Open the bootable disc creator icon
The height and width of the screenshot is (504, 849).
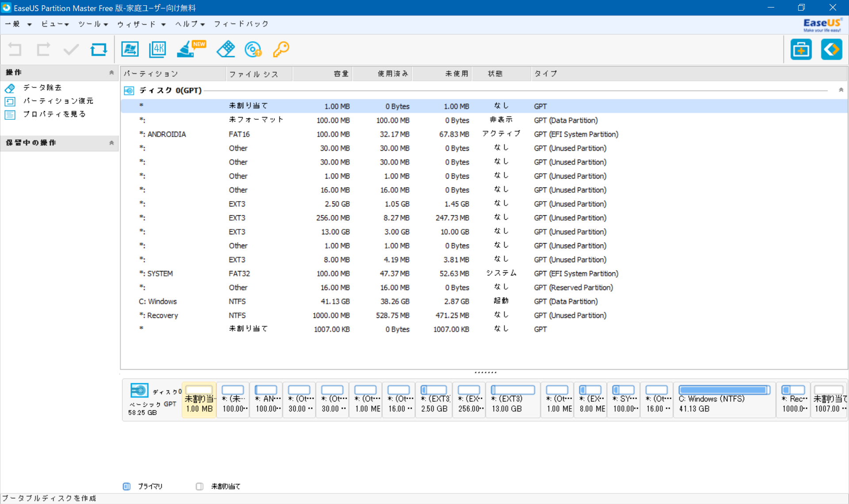click(x=253, y=50)
